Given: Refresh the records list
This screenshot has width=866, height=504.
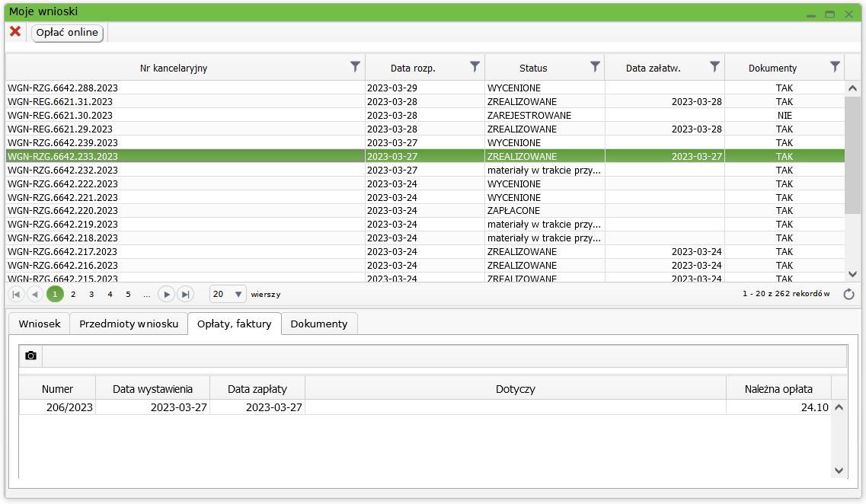Looking at the screenshot, I should click(849, 295).
